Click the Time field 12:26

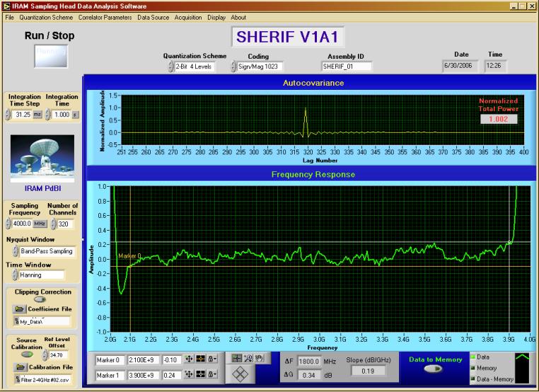tap(495, 66)
